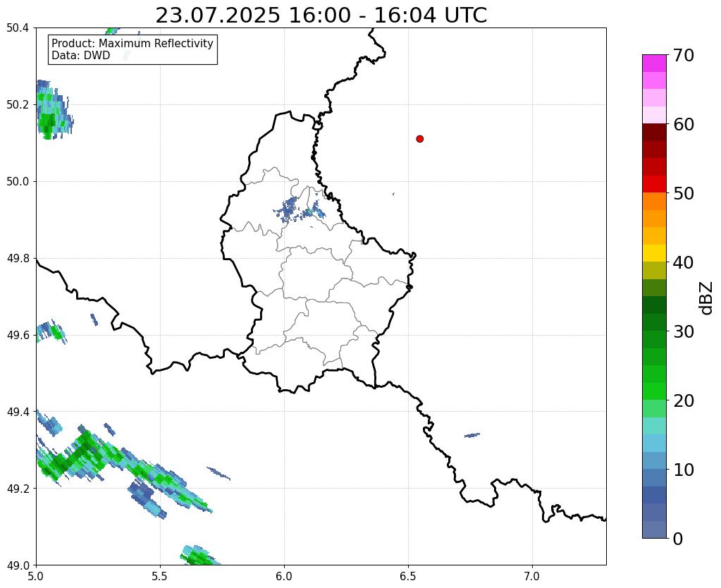Image resolution: width=721 pixels, height=588 pixels.
Task: Select the dark maroon colorbar segment below 60
Action: tap(654, 133)
